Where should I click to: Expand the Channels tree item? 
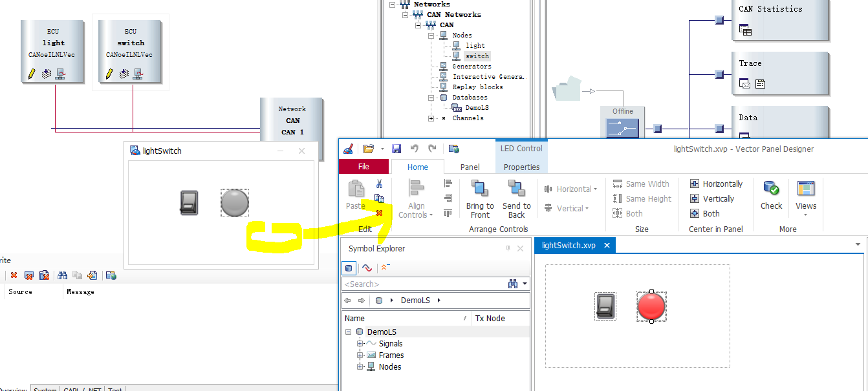[431, 118]
